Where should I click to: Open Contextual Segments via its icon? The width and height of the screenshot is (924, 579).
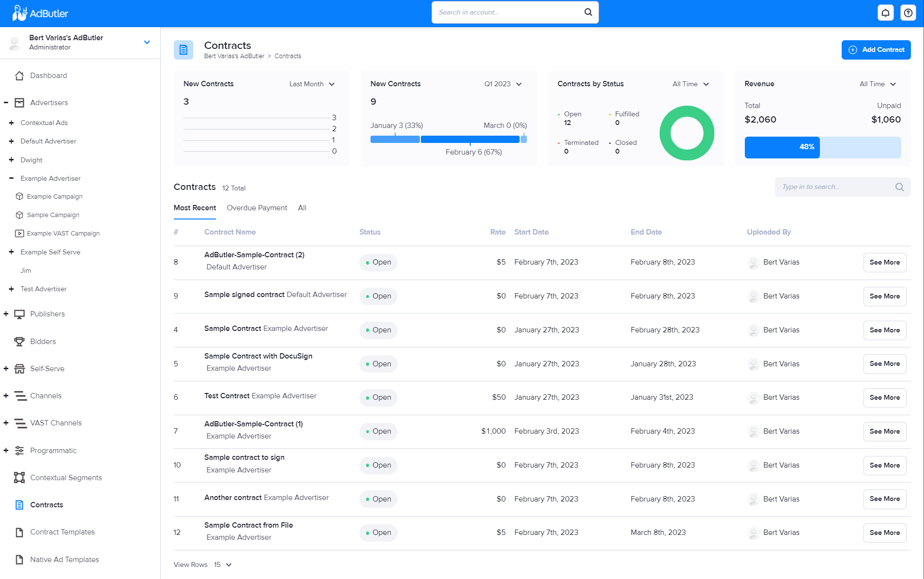click(19, 478)
